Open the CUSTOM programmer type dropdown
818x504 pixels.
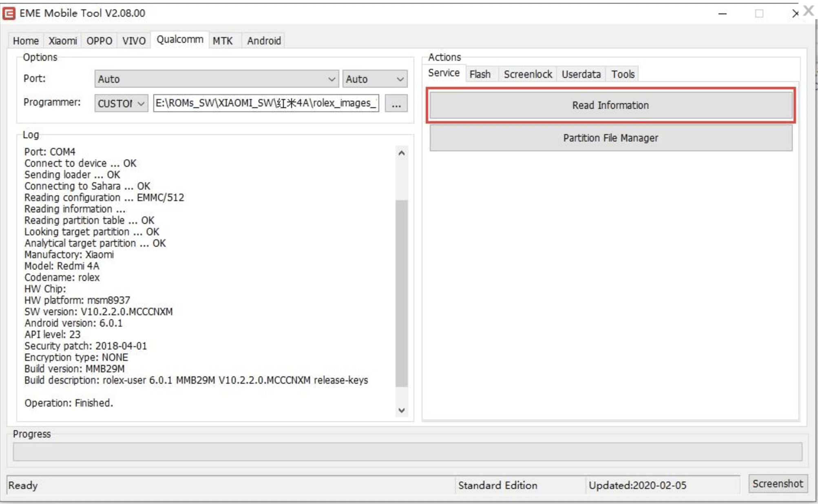121,104
